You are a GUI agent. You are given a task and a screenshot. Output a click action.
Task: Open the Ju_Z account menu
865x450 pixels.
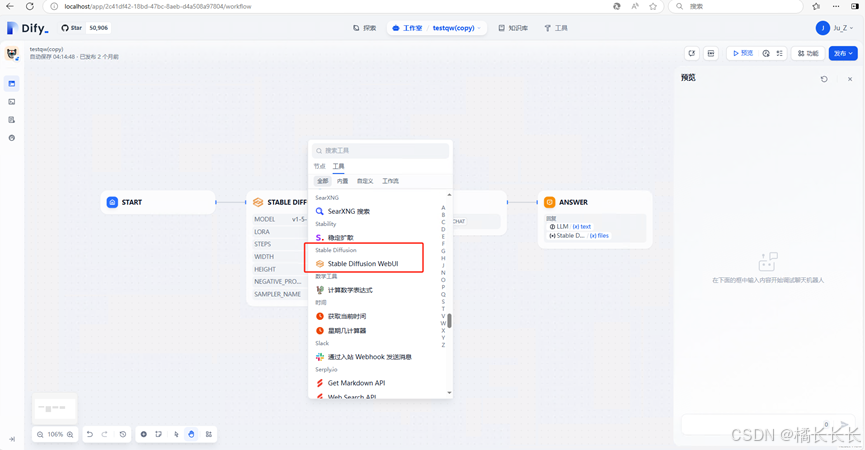[x=834, y=28]
